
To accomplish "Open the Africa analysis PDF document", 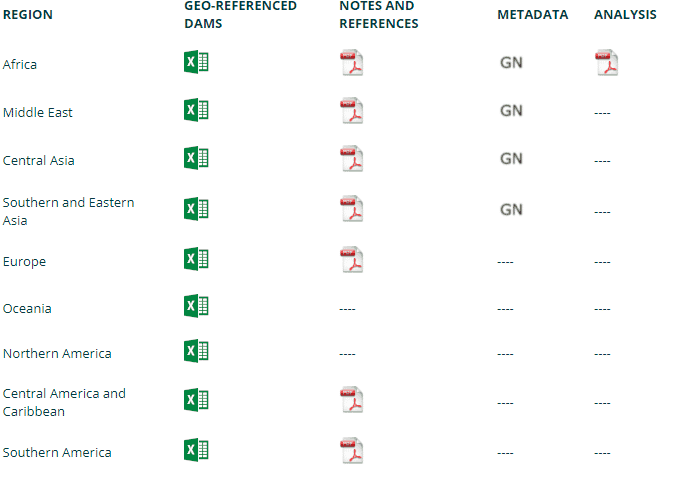I will [x=607, y=63].
